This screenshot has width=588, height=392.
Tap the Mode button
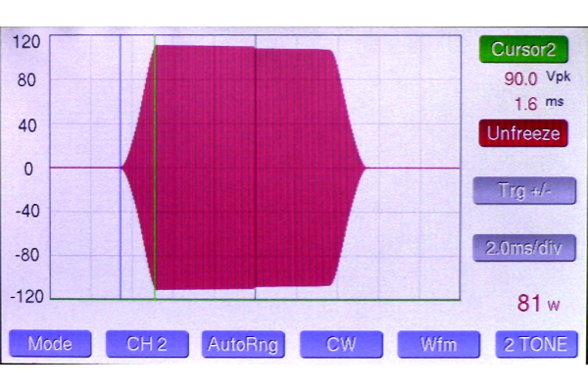pos(50,344)
